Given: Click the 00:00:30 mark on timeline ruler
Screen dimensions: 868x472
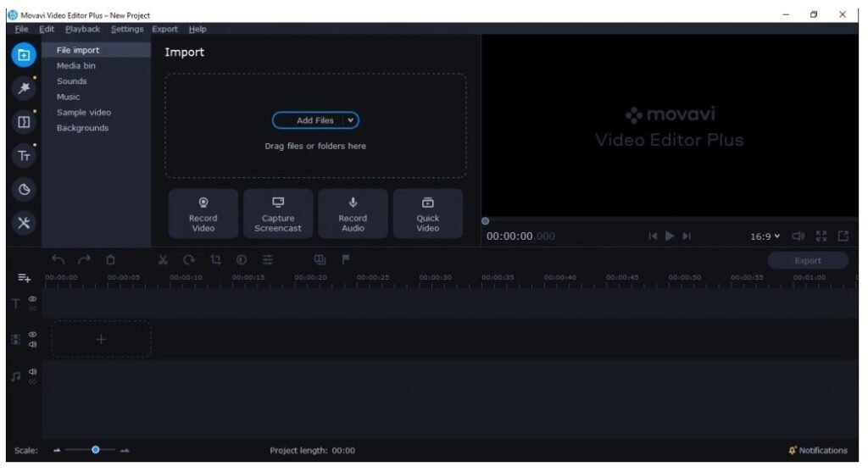Looking at the screenshot, I should click(x=435, y=277).
